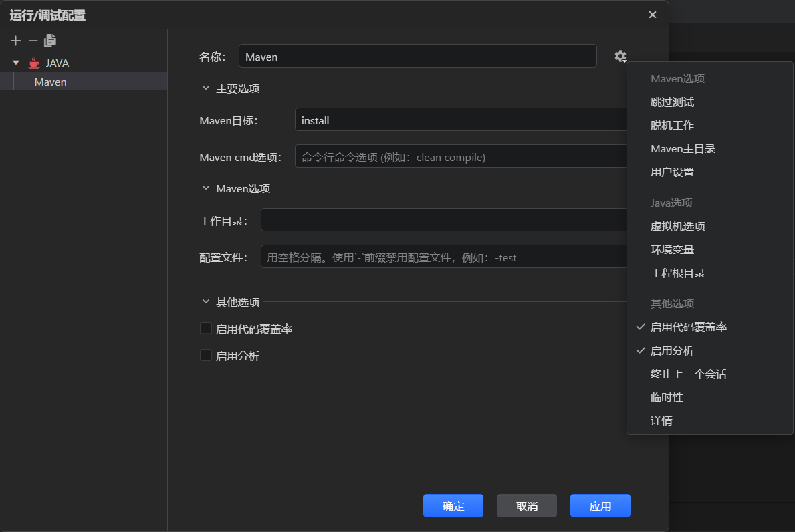Focus the 工作目录 input field
Image resolution: width=795 pixels, height=532 pixels.
[444, 220]
